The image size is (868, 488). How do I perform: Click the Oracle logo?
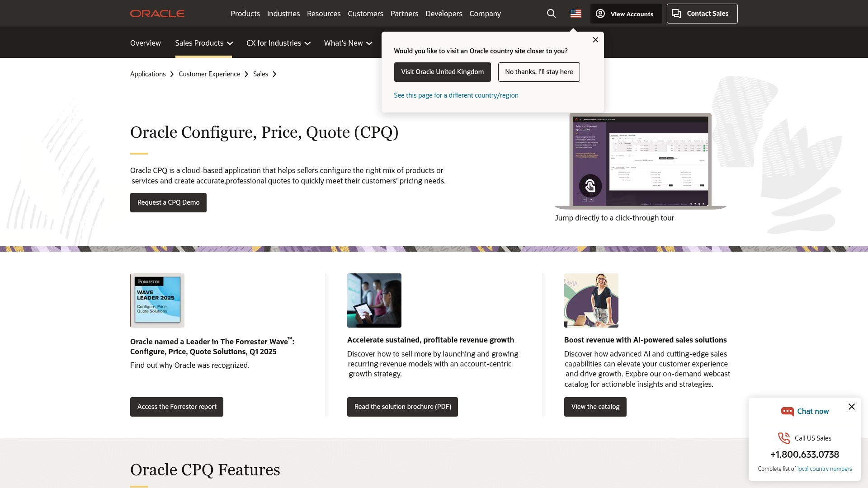click(157, 14)
